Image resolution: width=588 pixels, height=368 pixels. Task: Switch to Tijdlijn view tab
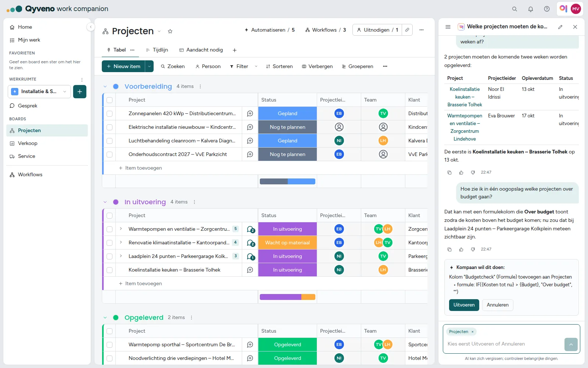157,50
